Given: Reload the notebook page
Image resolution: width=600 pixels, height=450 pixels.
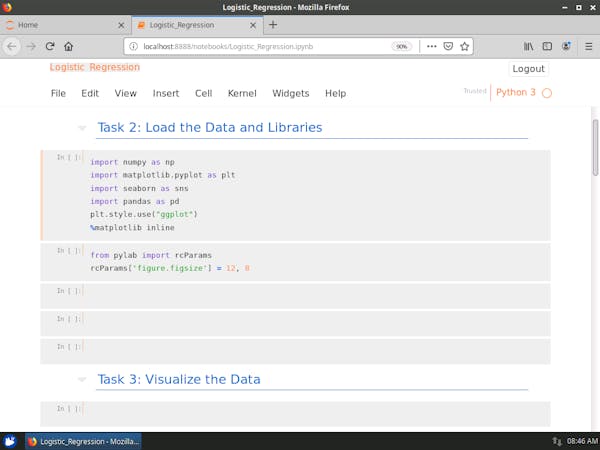Looking at the screenshot, I should (x=50, y=46).
